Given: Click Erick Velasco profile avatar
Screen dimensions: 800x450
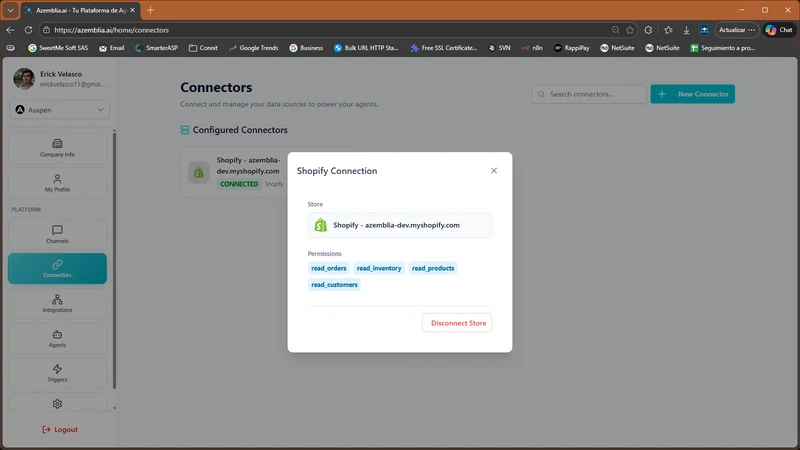Looking at the screenshot, I should point(24,79).
